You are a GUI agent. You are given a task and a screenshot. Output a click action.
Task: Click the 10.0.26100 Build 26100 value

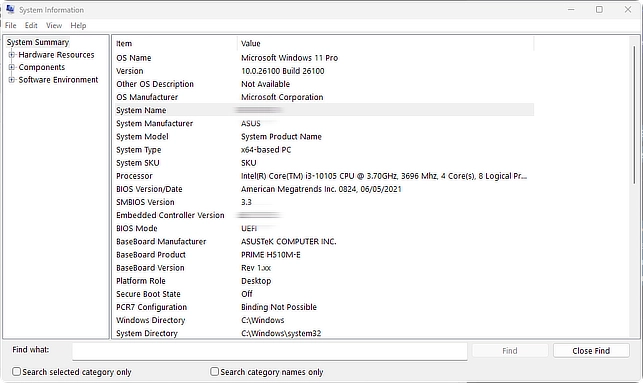tap(283, 71)
